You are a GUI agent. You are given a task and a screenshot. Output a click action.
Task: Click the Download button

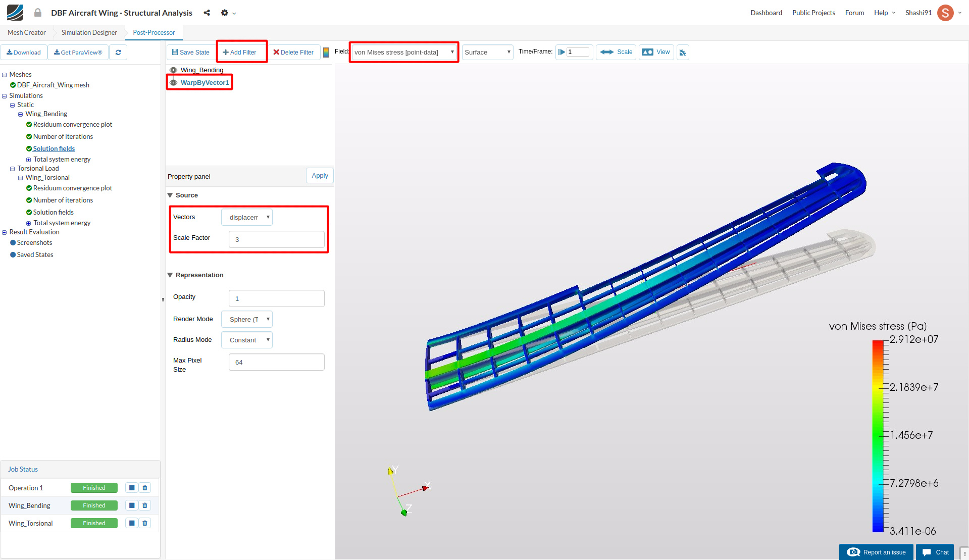pyautogui.click(x=24, y=53)
